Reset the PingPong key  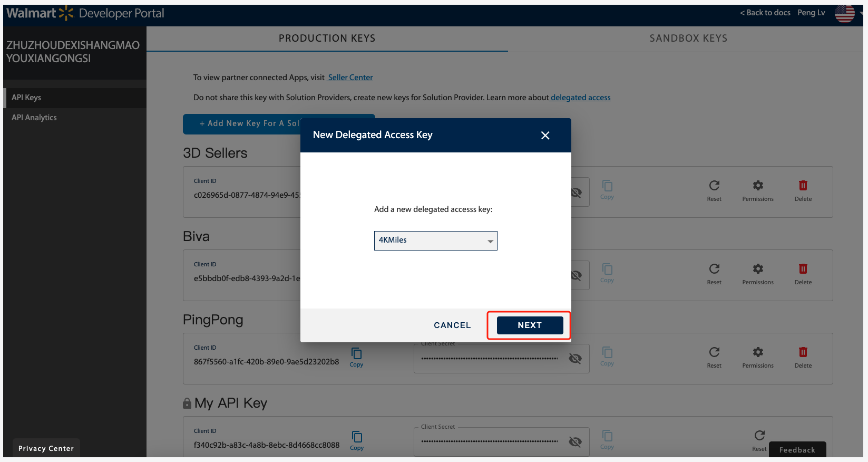[714, 358]
